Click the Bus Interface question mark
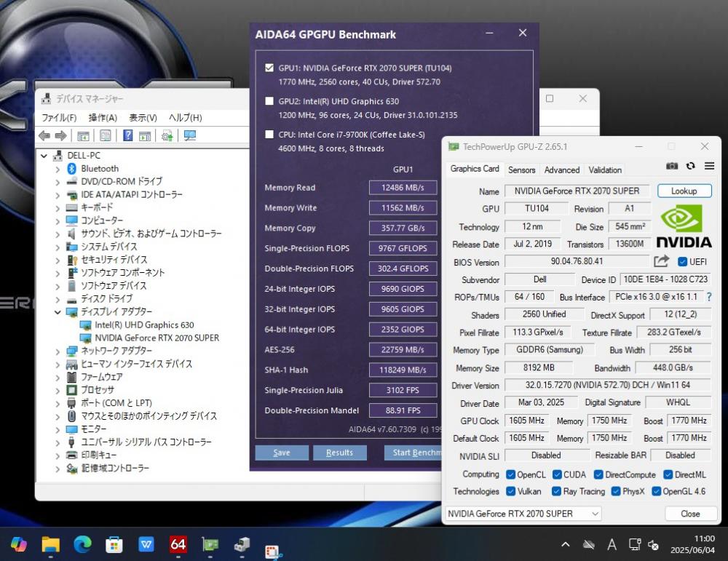 [x=709, y=297]
